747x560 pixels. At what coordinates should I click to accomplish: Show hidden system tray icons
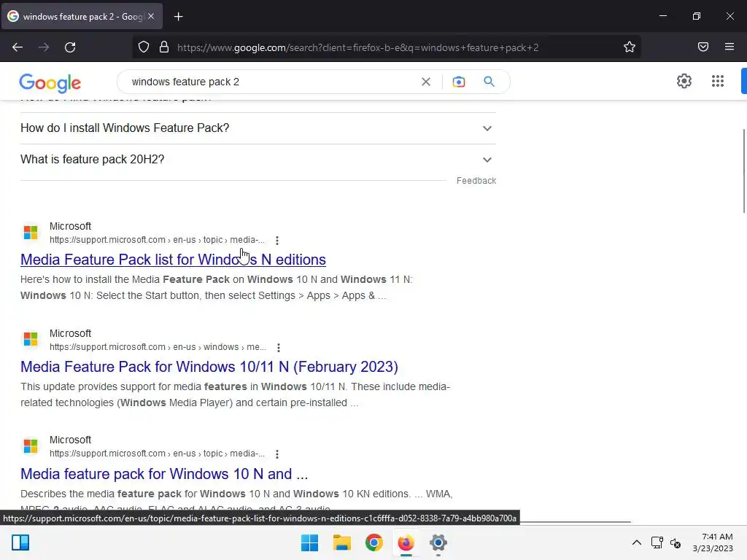636,542
